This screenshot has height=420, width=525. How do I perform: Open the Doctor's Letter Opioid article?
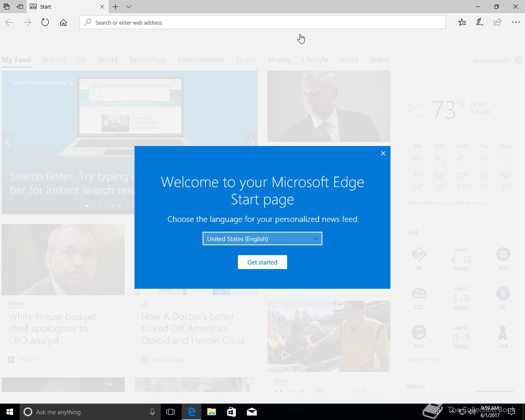click(193, 329)
